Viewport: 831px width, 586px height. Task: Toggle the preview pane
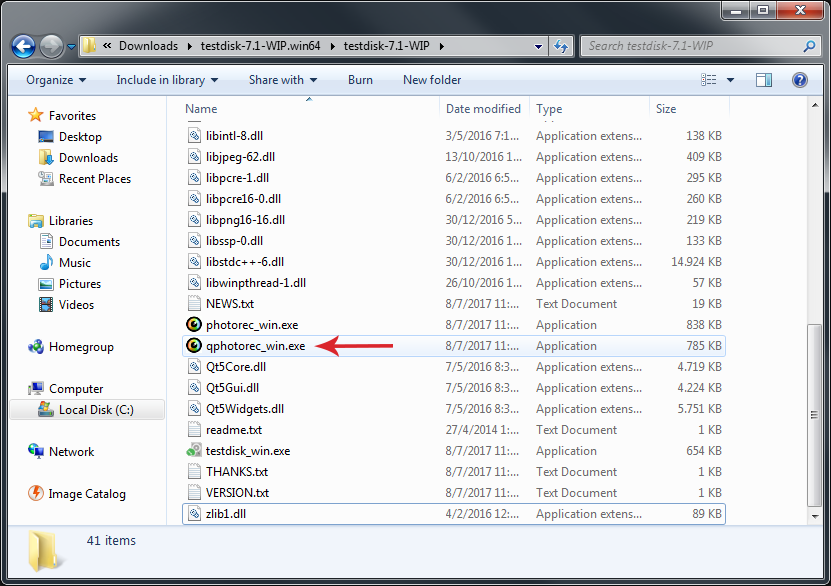[x=764, y=80]
